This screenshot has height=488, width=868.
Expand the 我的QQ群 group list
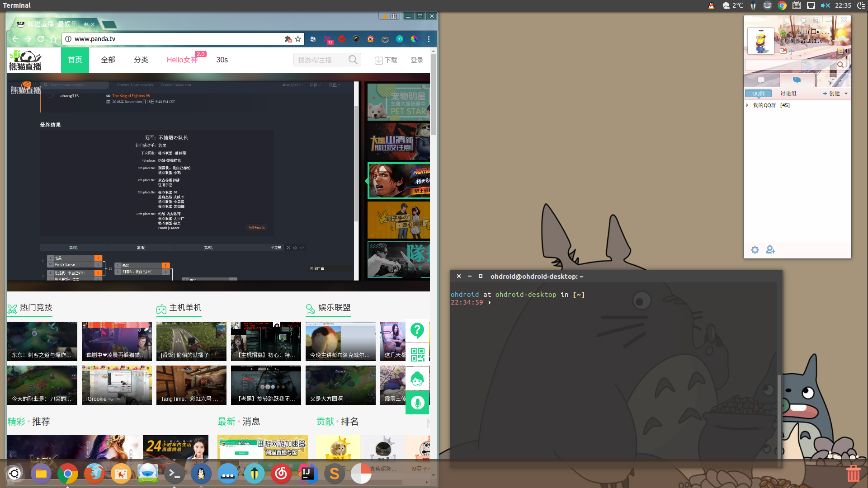[x=747, y=105]
